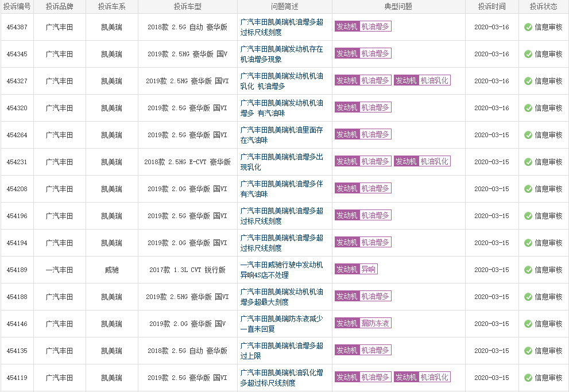569x392 pixels.
Task: Open the 454194 complaint summary link
Action: 281,243
